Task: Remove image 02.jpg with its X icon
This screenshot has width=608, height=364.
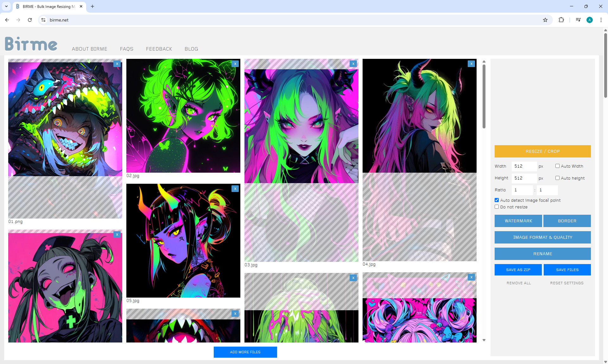Action: (235, 64)
